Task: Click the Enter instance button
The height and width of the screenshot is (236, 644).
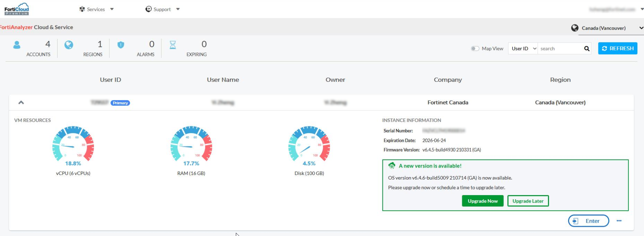Action: (x=588, y=221)
